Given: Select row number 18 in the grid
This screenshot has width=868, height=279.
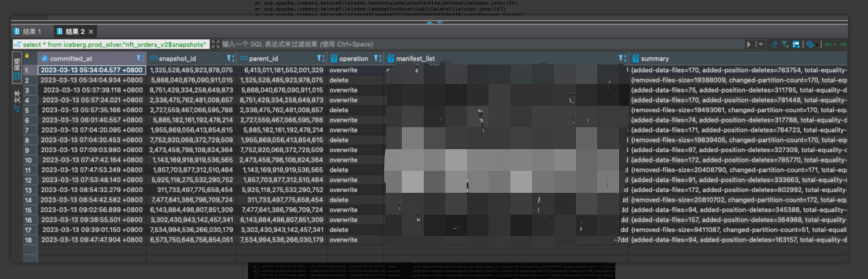Looking at the screenshot, I should coord(27,240).
